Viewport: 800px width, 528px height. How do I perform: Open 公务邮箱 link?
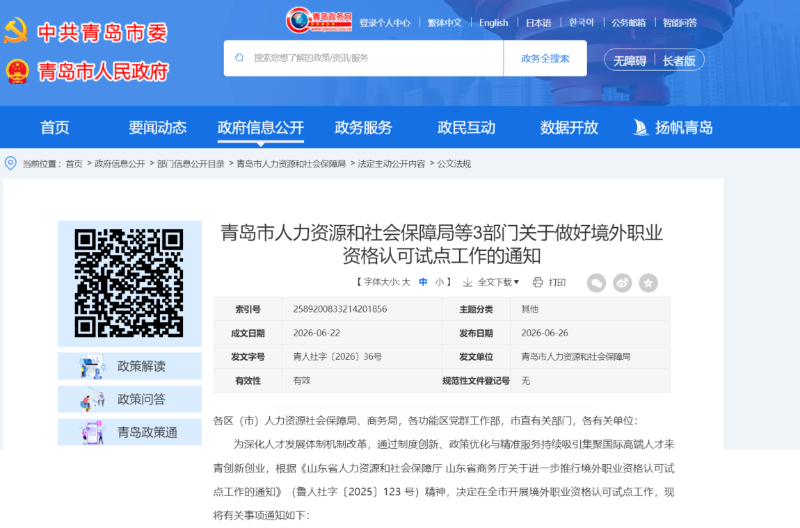(629, 23)
